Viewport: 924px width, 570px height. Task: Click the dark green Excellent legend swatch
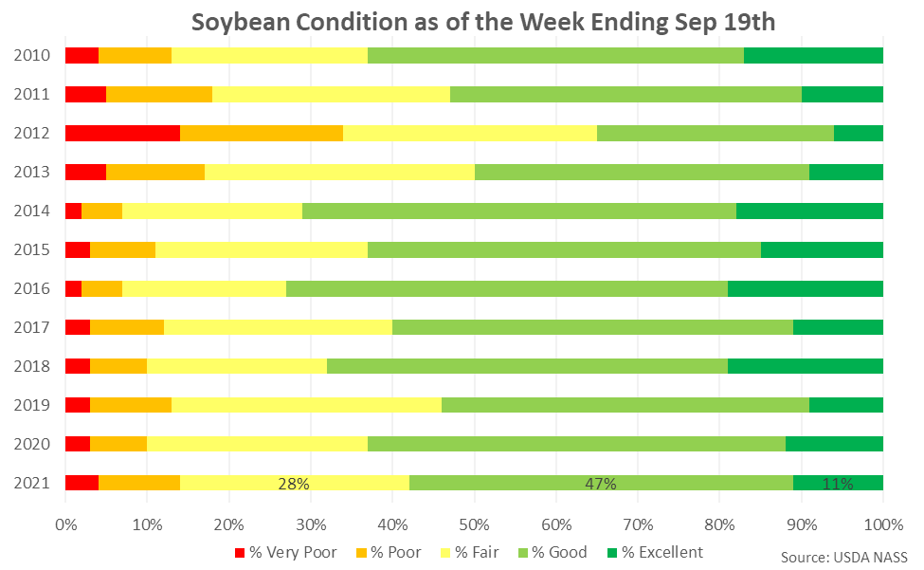612,553
